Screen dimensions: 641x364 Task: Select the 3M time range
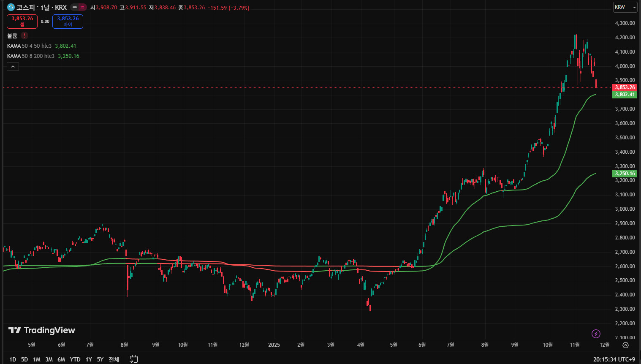[x=49, y=359]
